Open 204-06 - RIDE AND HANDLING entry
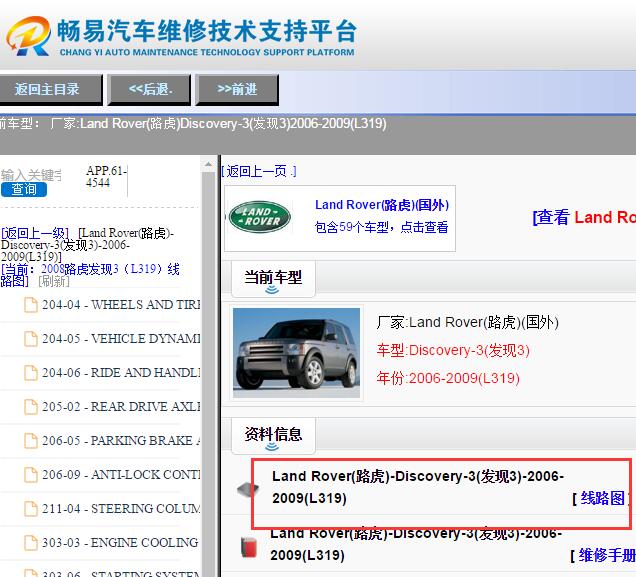 tap(121, 373)
